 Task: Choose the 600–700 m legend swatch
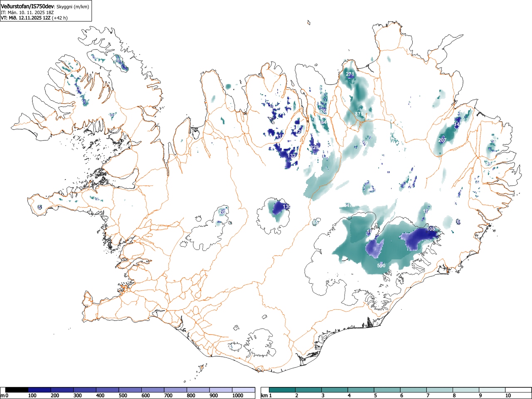coord(153,390)
